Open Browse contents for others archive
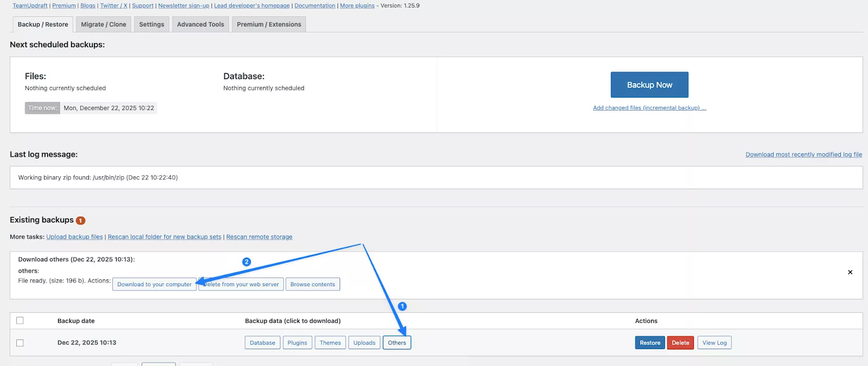Screen dimensions: 868x366 (x=312, y=284)
